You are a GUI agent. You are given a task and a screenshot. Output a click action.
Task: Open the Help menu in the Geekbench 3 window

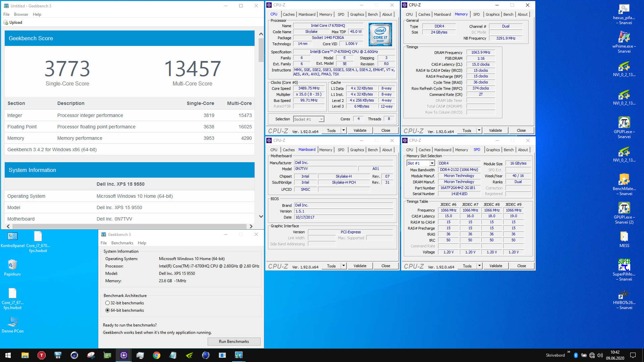coord(142,243)
